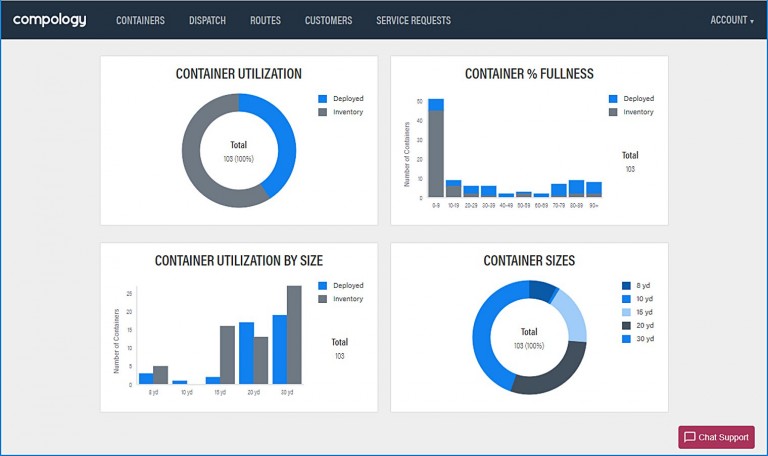The image size is (768, 456).
Task: Expand the Account dropdown
Action: click(x=731, y=20)
